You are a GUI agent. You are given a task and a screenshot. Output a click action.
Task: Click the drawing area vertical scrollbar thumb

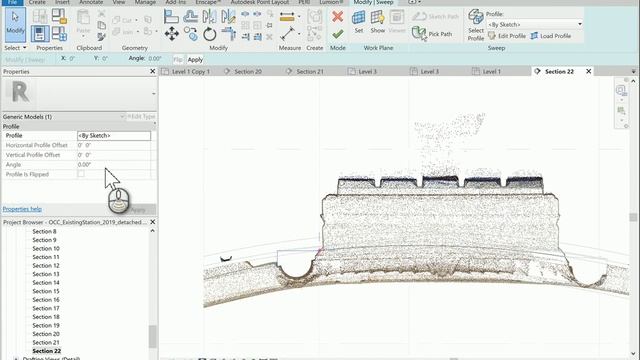[x=633, y=217]
